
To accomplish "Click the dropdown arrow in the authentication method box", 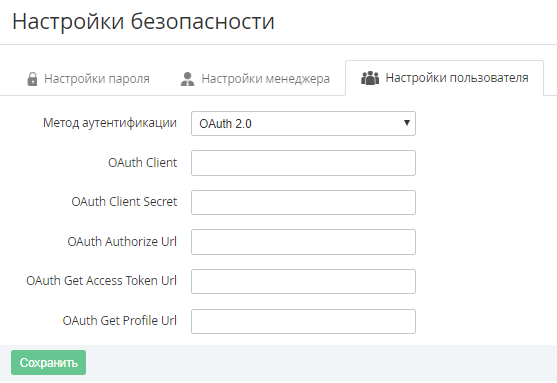I will point(407,123).
